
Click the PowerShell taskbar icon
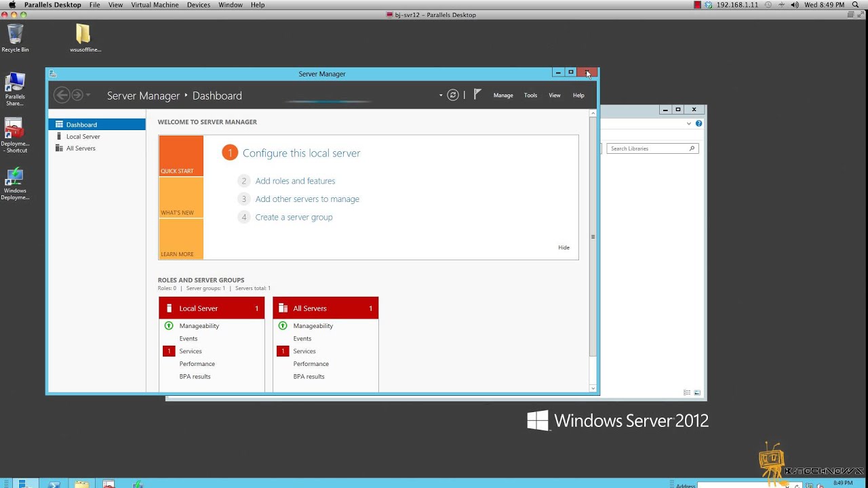tap(54, 484)
